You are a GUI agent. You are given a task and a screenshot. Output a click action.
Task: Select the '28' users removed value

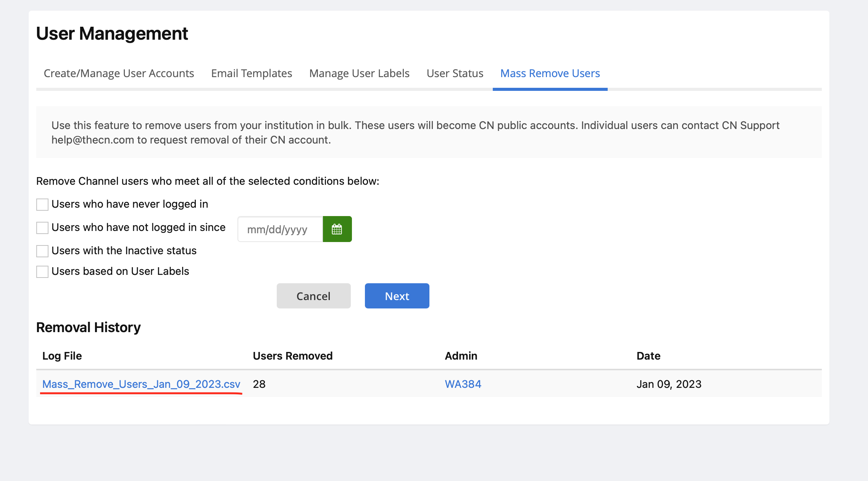259,384
